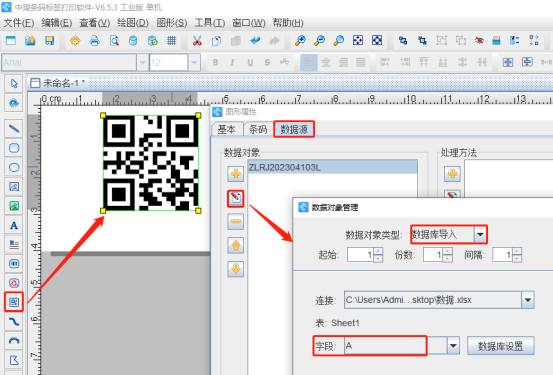
Task: Select the Text tool letter A
Action: (x=14, y=225)
